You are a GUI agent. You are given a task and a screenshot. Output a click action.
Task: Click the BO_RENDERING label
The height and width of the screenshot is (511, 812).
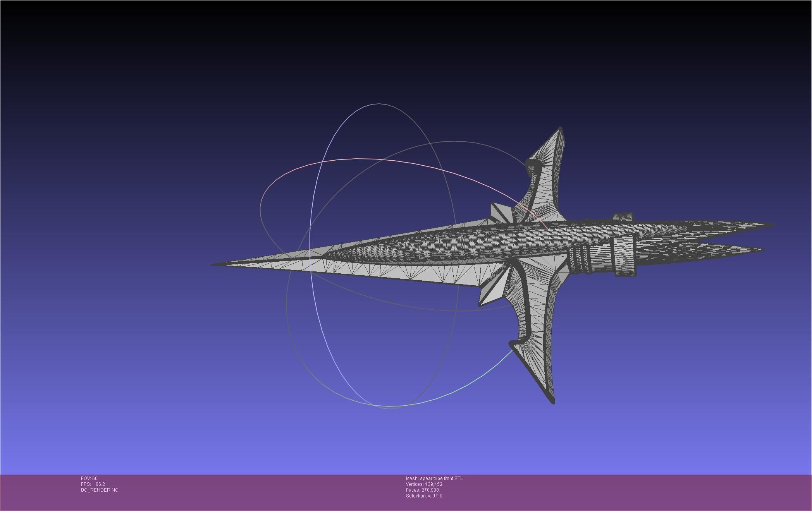pos(100,490)
